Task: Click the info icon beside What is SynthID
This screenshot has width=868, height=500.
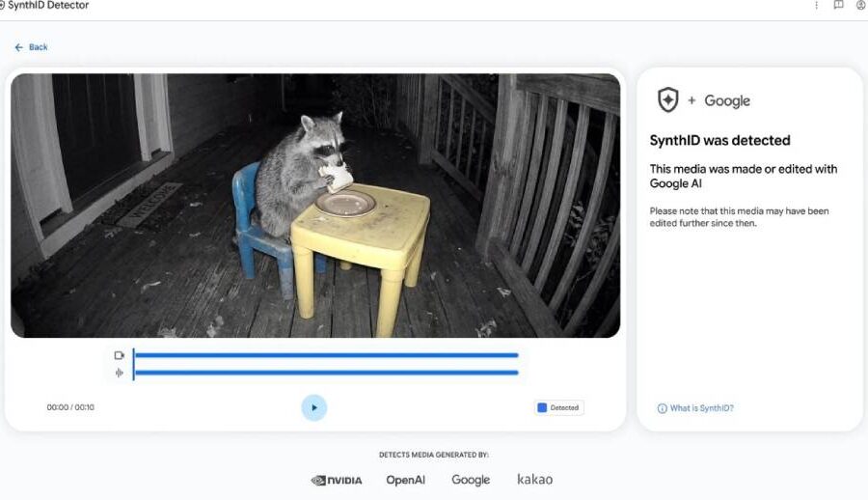Action: click(x=662, y=408)
